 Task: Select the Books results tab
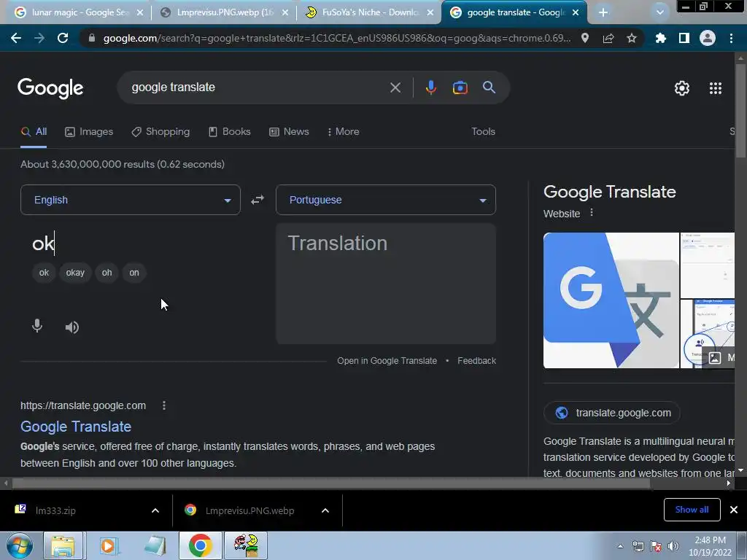[x=230, y=132]
